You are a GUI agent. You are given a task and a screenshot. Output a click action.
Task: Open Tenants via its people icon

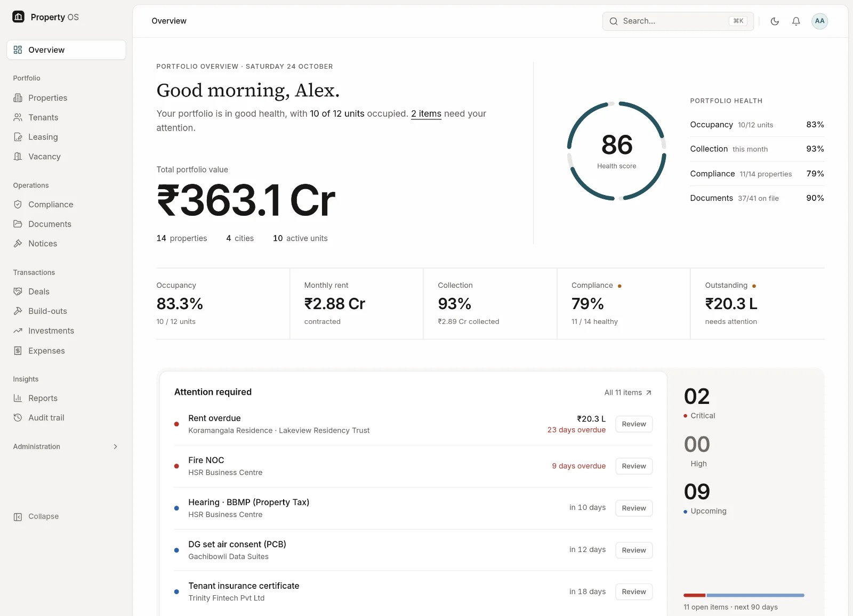pyautogui.click(x=18, y=117)
